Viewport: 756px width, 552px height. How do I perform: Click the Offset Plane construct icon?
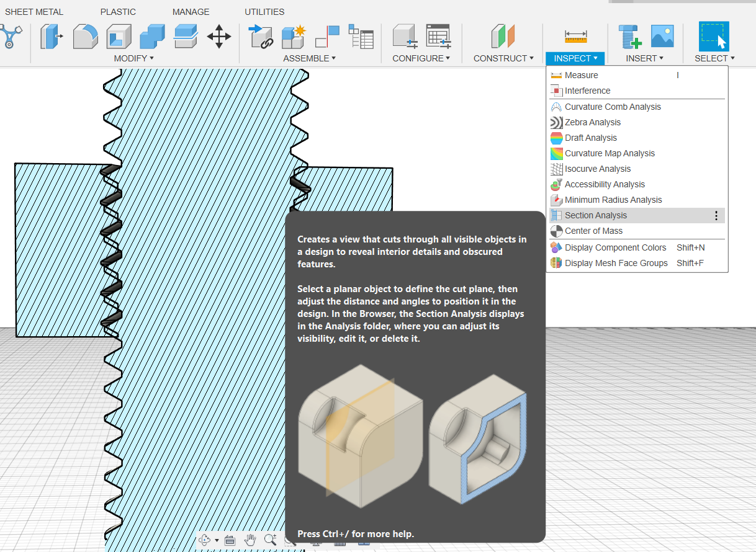[503, 36]
